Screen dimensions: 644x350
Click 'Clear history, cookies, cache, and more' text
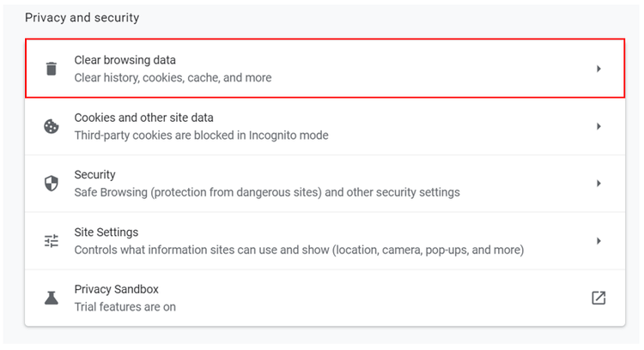click(x=173, y=77)
